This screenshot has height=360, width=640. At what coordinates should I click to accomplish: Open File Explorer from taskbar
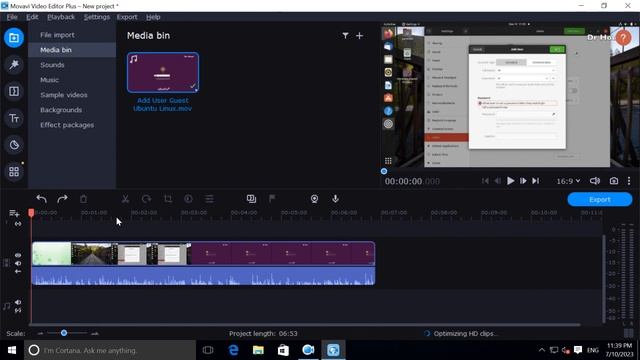pos(258,350)
